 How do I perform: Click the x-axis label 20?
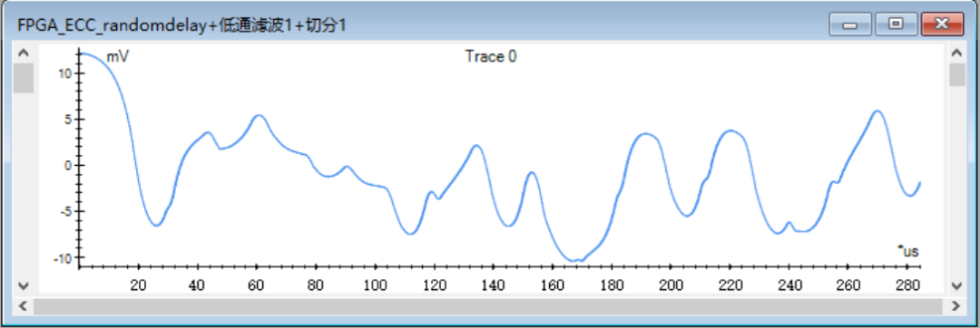138,285
